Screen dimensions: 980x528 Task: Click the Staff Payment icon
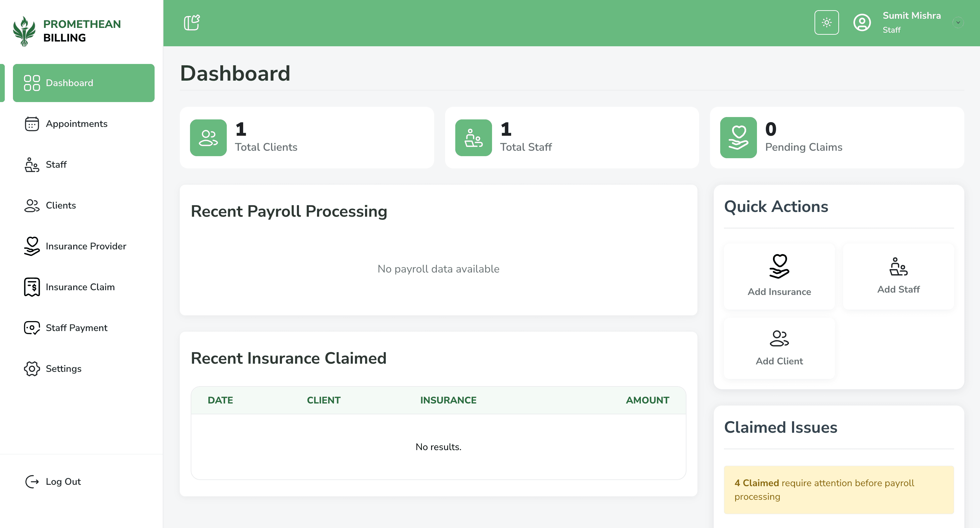pyautogui.click(x=32, y=328)
